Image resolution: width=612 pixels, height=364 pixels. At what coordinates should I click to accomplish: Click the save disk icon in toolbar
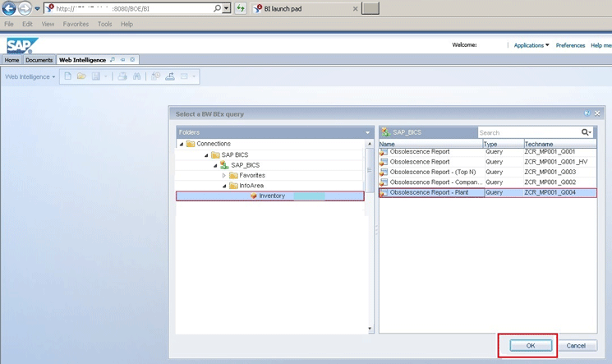(95, 76)
